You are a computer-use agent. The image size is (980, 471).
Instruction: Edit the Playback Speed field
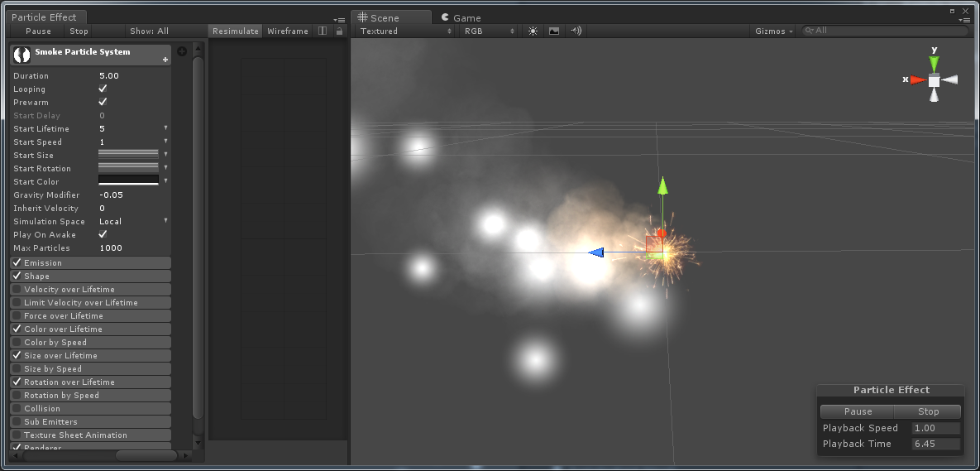tap(935, 428)
